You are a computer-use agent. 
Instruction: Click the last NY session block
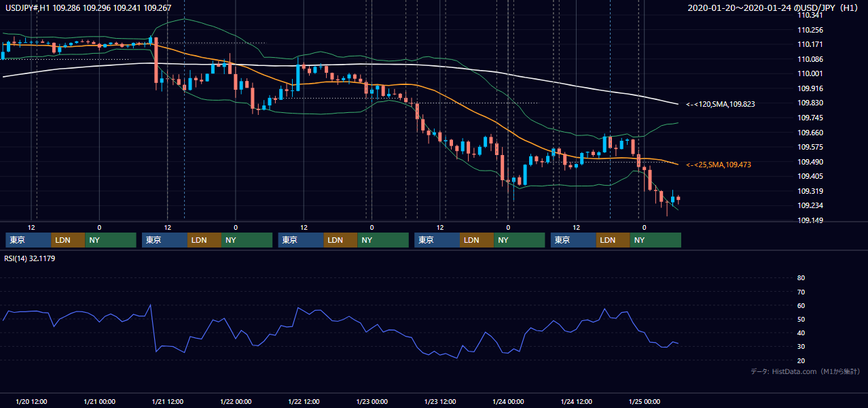pos(655,240)
